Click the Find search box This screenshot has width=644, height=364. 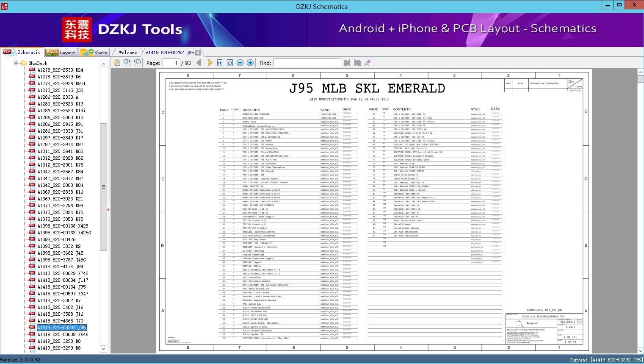click(307, 63)
